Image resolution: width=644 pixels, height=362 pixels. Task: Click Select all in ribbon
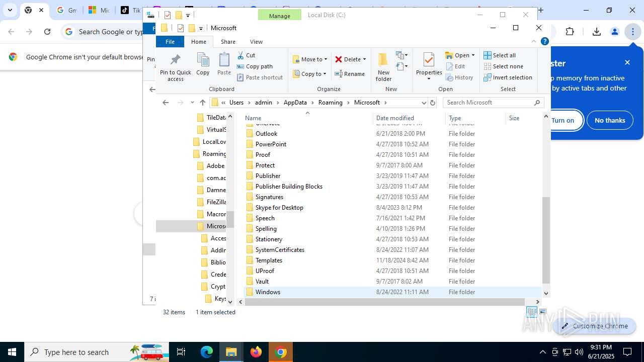coord(500,55)
